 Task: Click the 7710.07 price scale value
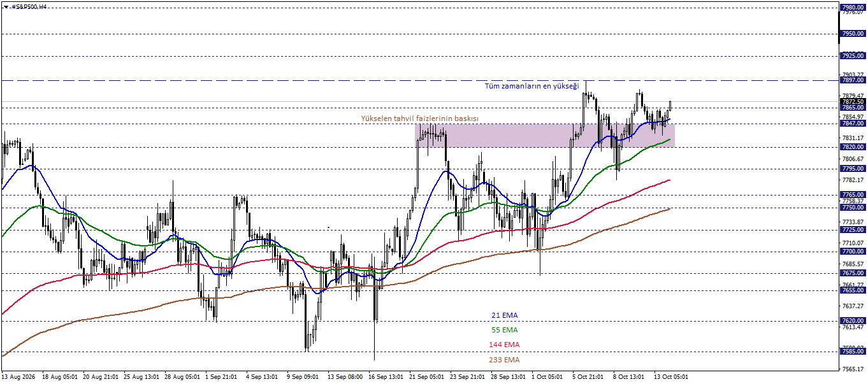coord(853,243)
